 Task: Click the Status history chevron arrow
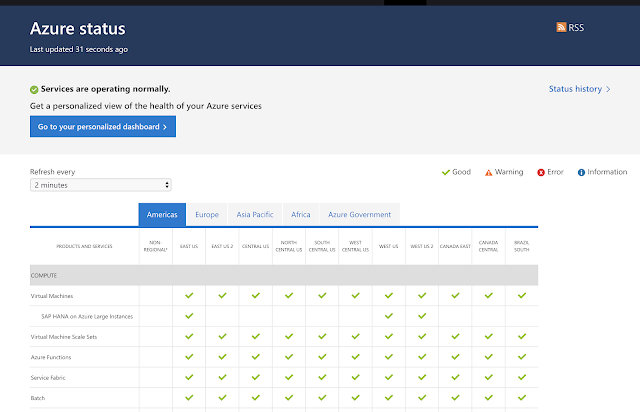[x=608, y=89]
